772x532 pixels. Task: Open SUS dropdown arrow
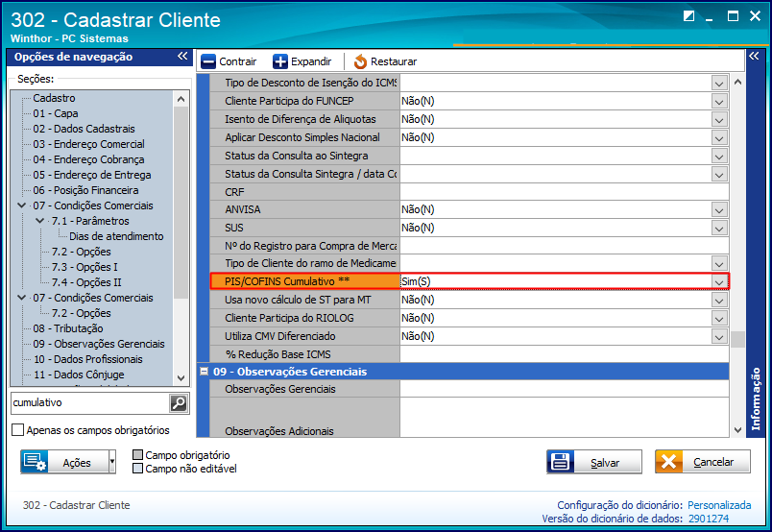719,229
